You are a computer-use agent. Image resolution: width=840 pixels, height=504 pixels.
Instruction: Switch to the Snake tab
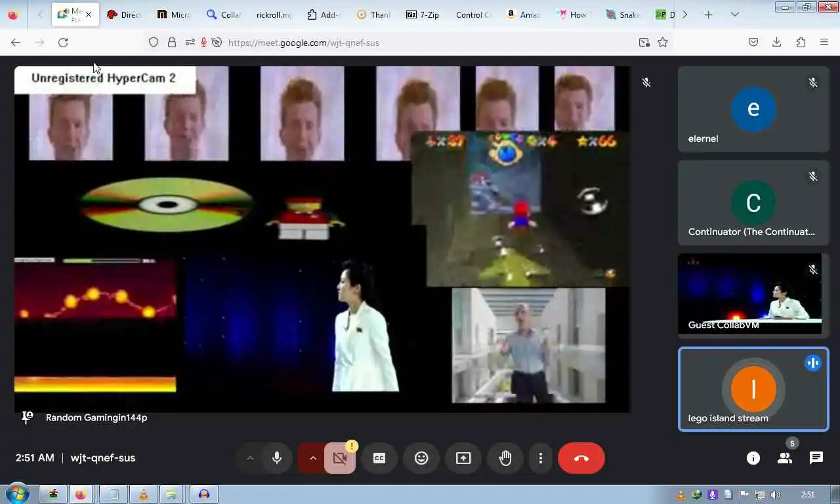[x=623, y=14]
